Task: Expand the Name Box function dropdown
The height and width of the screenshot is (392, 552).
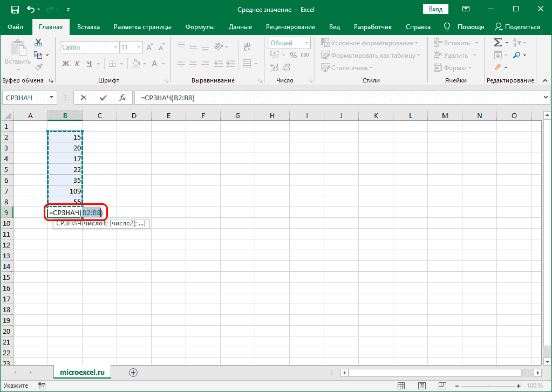Action: tap(52, 98)
